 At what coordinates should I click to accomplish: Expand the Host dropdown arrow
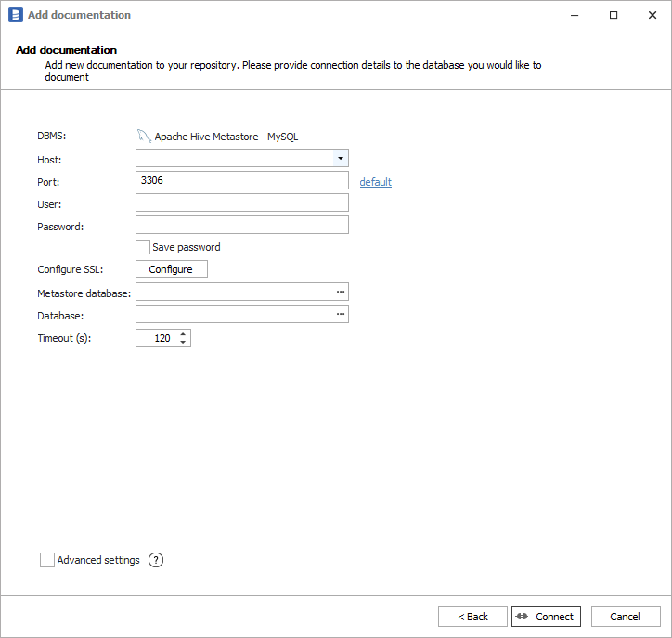pyautogui.click(x=341, y=159)
